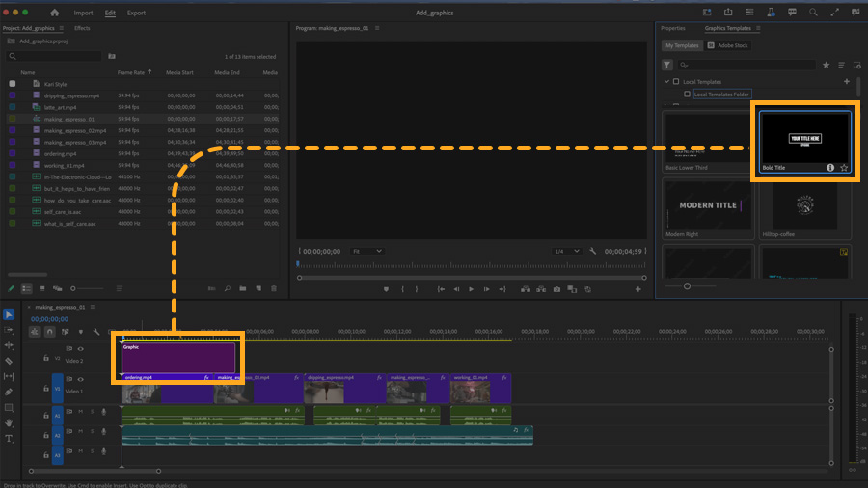The image size is (868, 488).
Task: Open Program monitor panel menu
Action: tap(377, 28)
